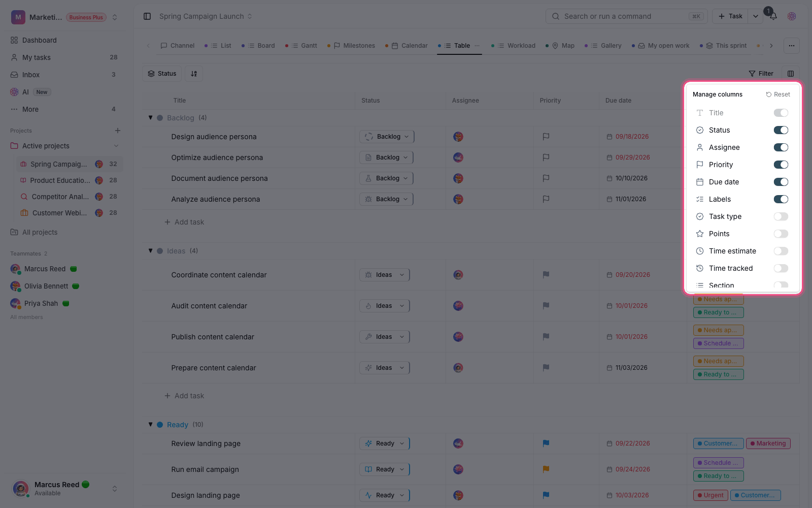The width and height of the screenshot is (812, 508).
Task: Click the Status group-by button
Action: click(x=162, y=74)
